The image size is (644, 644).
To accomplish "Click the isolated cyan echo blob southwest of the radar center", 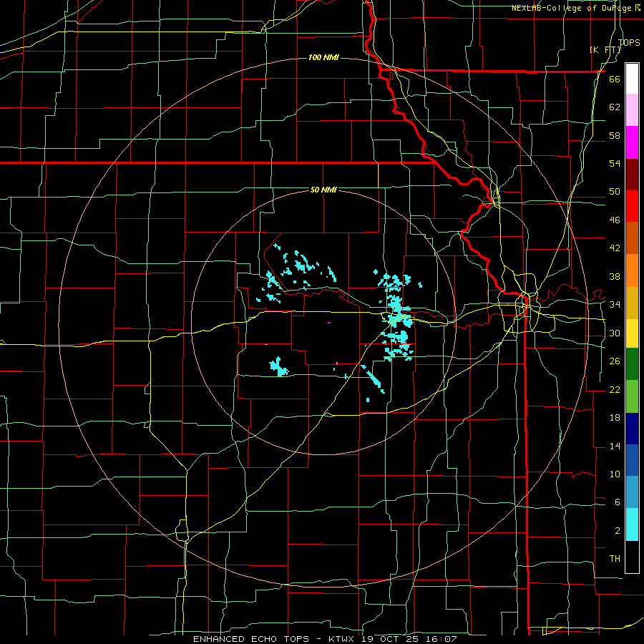I will 278,367.
